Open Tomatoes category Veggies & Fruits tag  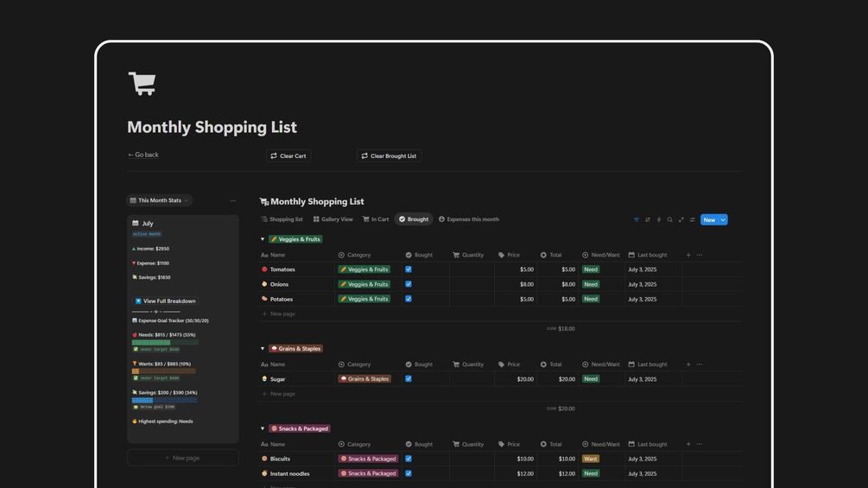pos(364,269)
